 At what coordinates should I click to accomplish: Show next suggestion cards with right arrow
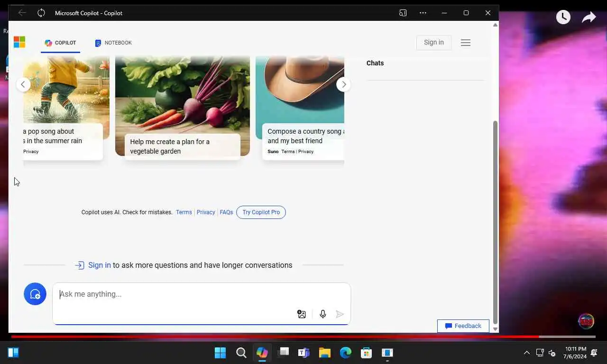point(344,84)
